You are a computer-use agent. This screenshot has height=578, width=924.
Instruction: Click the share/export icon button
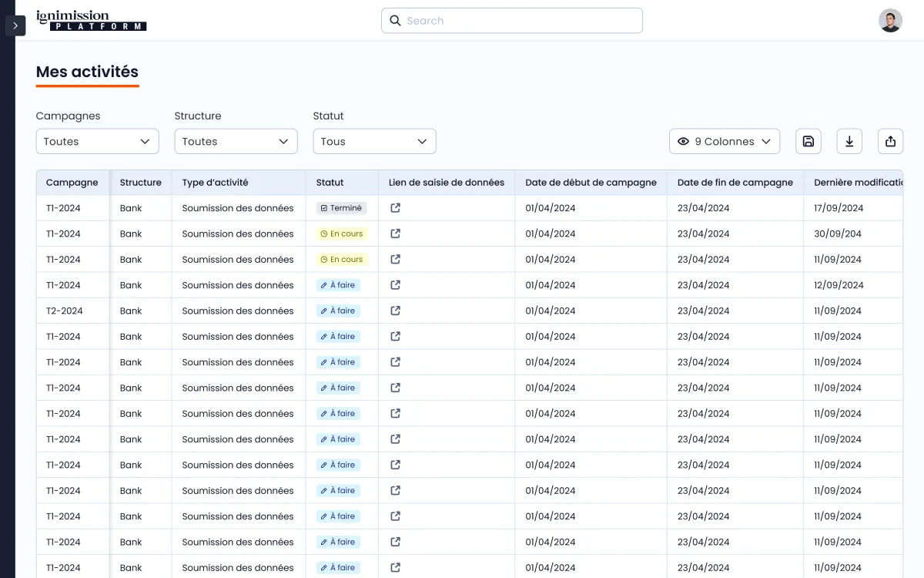pos(890,141)
